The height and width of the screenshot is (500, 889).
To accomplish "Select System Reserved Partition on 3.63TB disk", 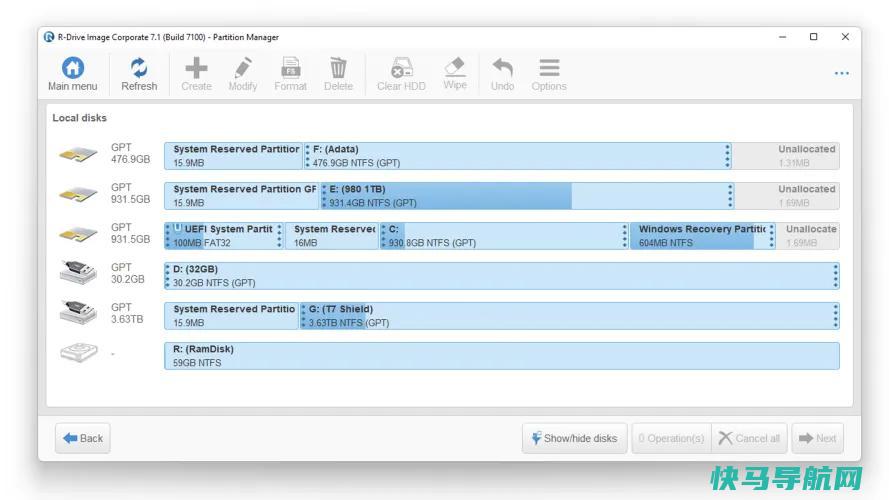I will (231, 316).
